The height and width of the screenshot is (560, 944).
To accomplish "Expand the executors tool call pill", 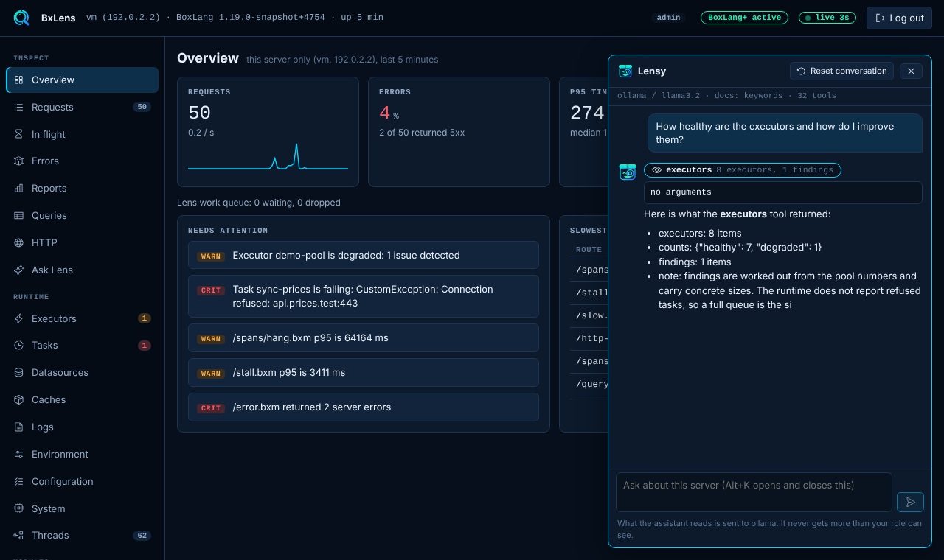I will [743, 170].
